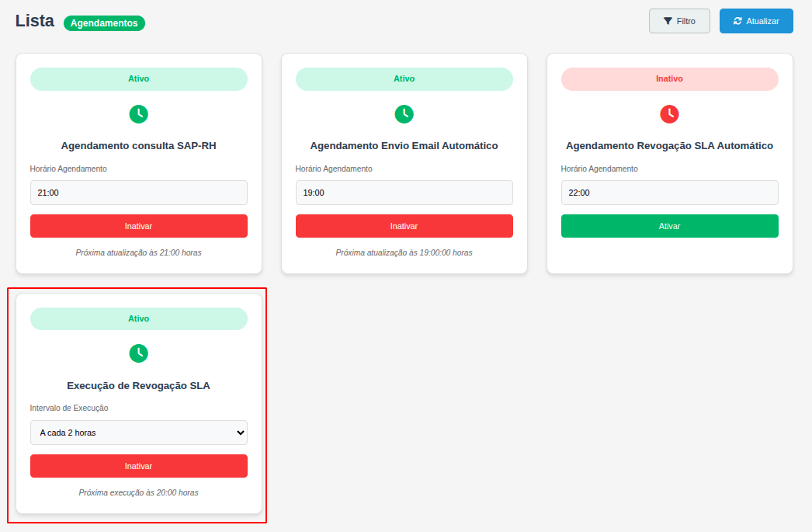This screenshot has width=812, height=532.
Task: Click the Inativo status pill on third card
Action: tap(669, 79)
